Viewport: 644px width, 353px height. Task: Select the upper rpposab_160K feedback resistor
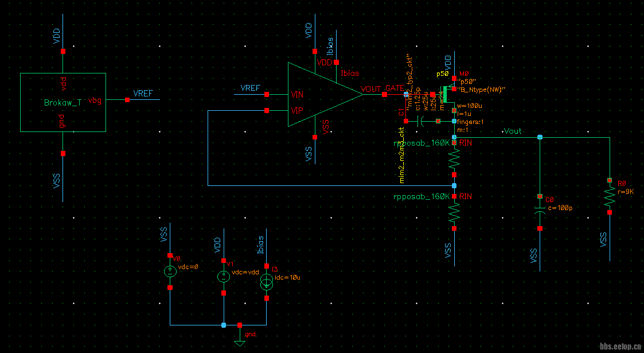point(454,159)
